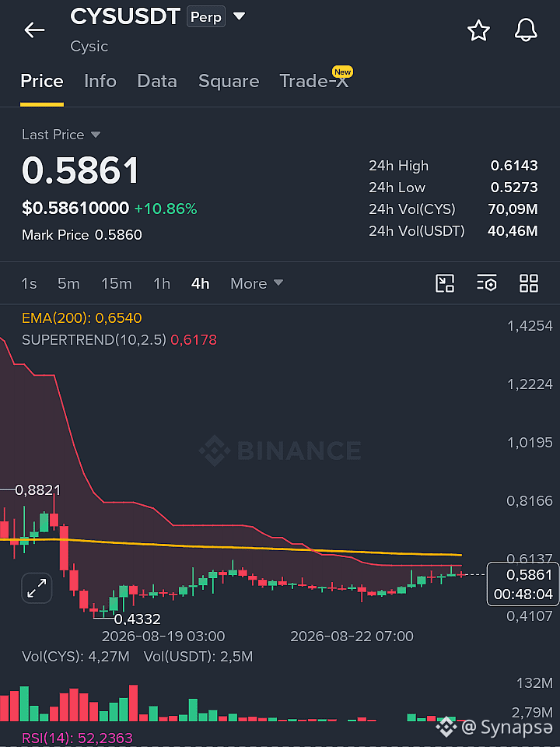Select the 4h timeframe
This screenshot has height=747, width=560.
(x=201, y=283)
